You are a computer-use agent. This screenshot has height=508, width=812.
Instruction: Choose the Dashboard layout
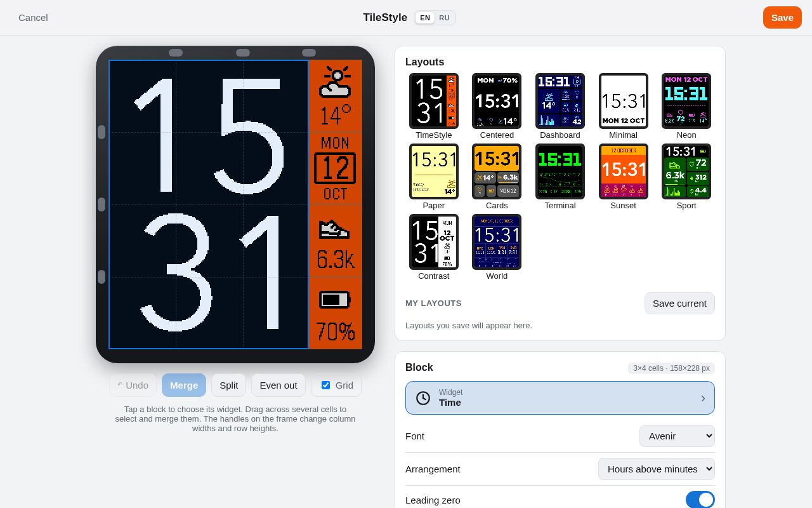560,101
